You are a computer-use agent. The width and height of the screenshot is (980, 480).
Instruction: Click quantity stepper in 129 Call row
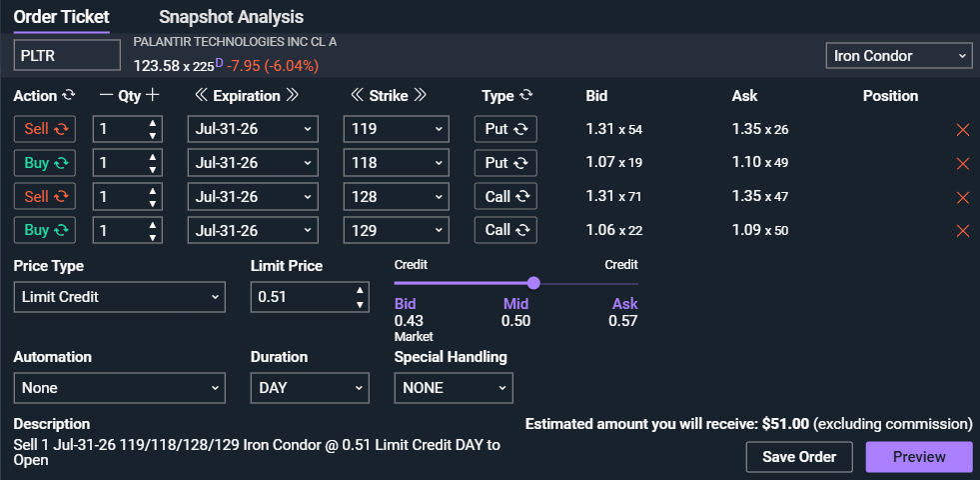pos(128,230)
